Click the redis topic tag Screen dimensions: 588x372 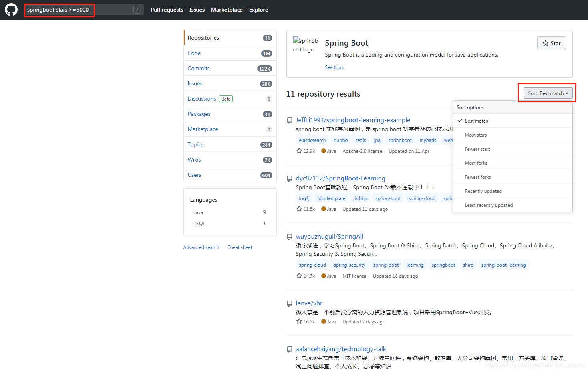point(361,140)
